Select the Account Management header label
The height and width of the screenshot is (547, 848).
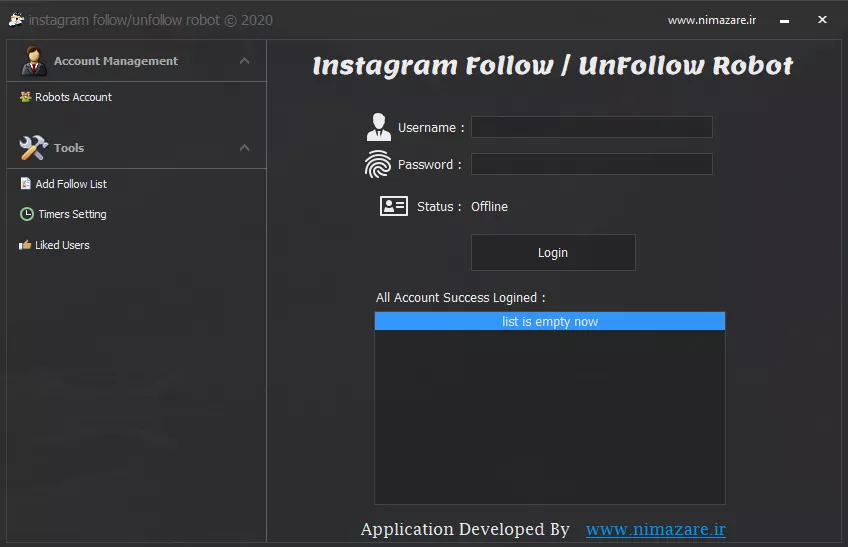116,61
